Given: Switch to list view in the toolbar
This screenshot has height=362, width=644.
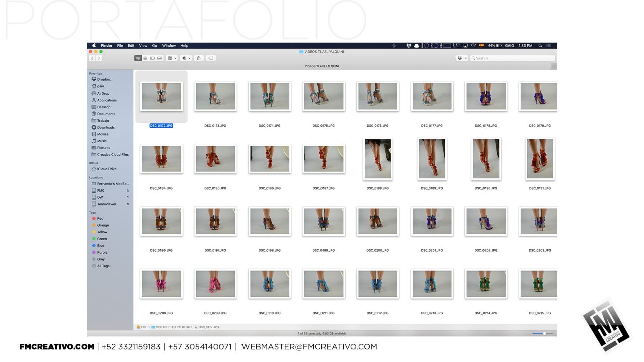Looking at the screenshot, I should 145,58.
